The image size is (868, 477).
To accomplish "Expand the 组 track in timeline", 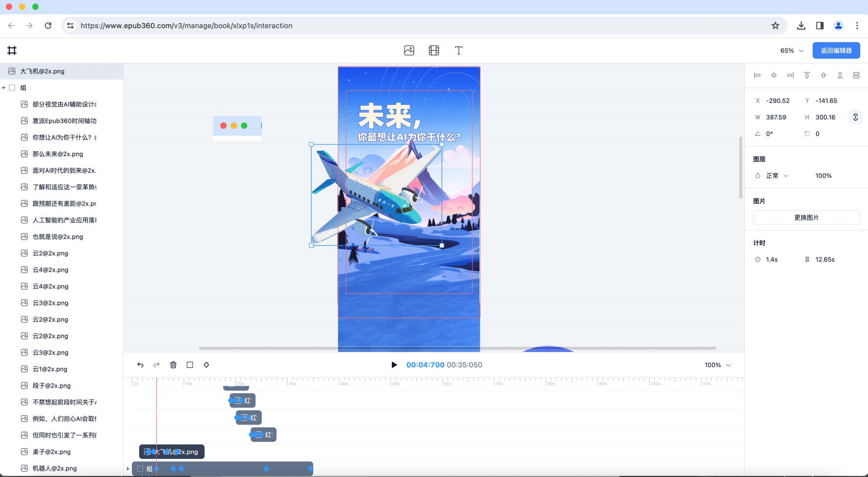I will (x=128, y=469).
